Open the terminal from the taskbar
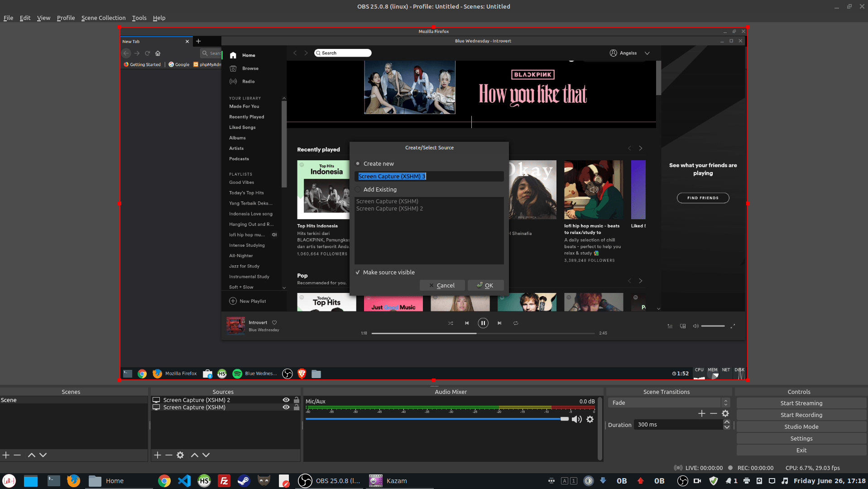 [x=53, y=481]
